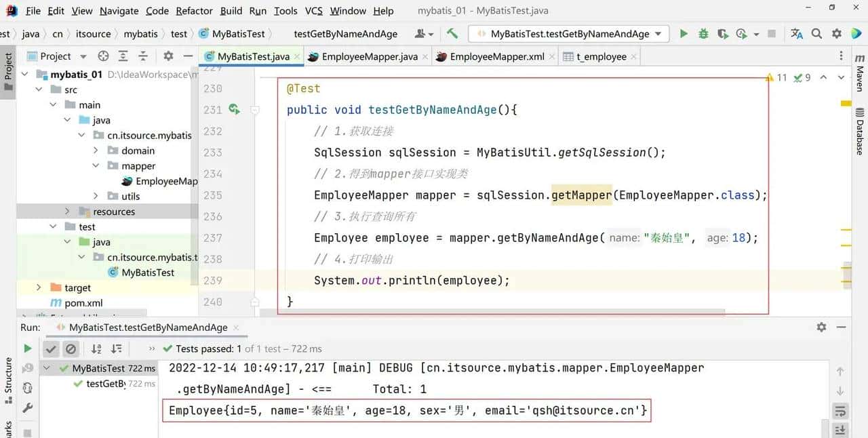Start the Debug session for testGetByNameAndAge
This screenshot has height=438, width=868.
coord(703,33)
